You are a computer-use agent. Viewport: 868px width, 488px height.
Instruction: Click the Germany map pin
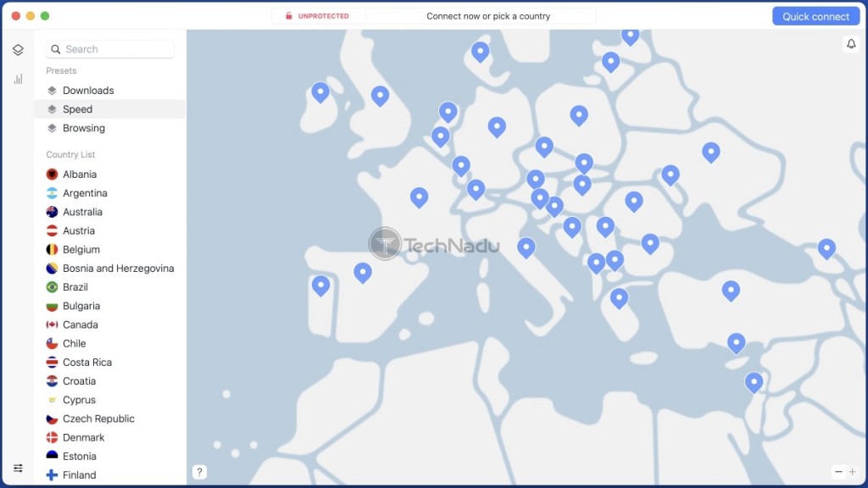pyautogui.click(x=497, y=127)
